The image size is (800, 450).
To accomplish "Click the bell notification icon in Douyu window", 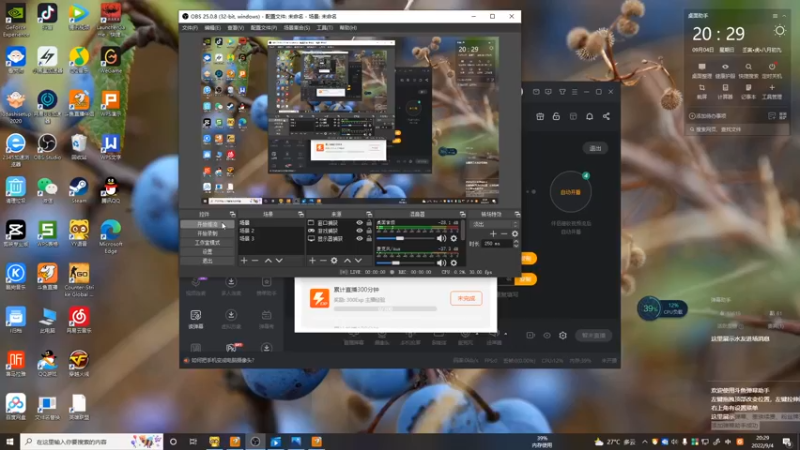I will click(x=589, y=116).
